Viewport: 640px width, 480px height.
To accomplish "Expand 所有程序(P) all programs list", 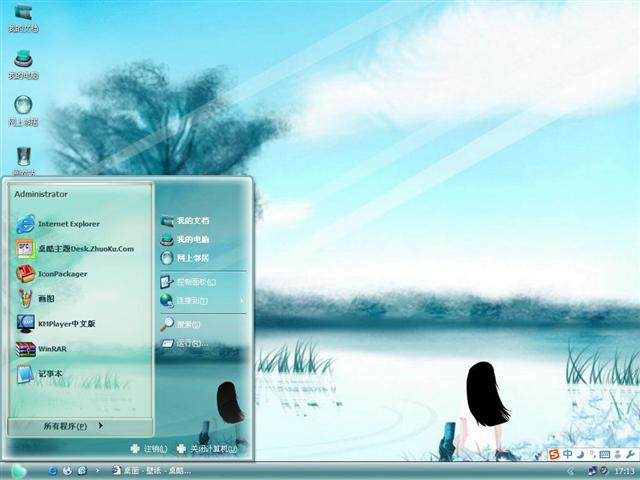I will (x=73, y=426).
